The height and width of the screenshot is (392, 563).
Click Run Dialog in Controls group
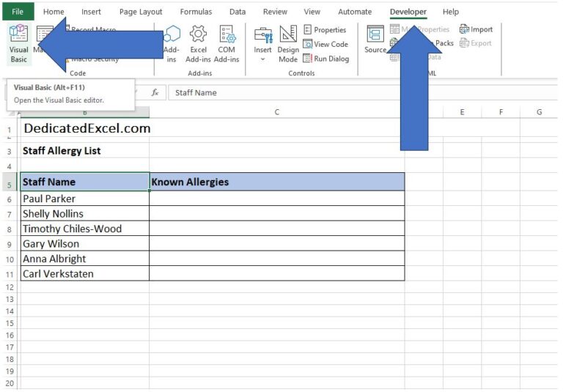tap(325, 59)
